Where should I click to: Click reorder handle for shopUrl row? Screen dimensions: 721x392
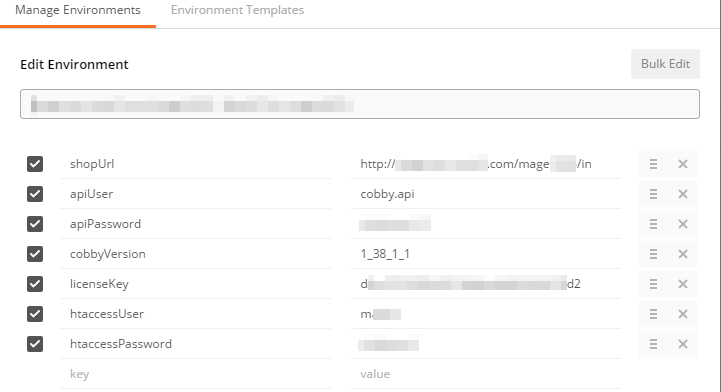click(653, 164)
